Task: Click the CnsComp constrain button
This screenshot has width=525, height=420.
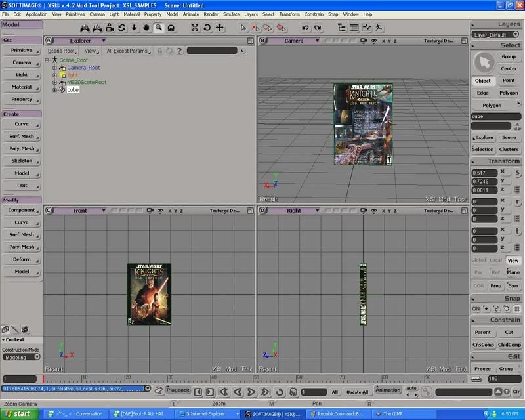Action: pyautogui.click(x=483, y=345)
